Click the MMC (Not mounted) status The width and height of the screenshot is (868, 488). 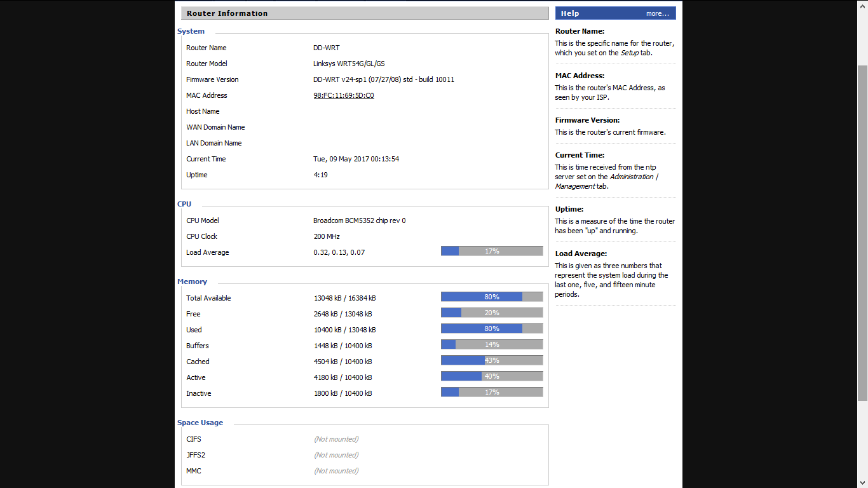pyautogui.click(x=336, y=471)
